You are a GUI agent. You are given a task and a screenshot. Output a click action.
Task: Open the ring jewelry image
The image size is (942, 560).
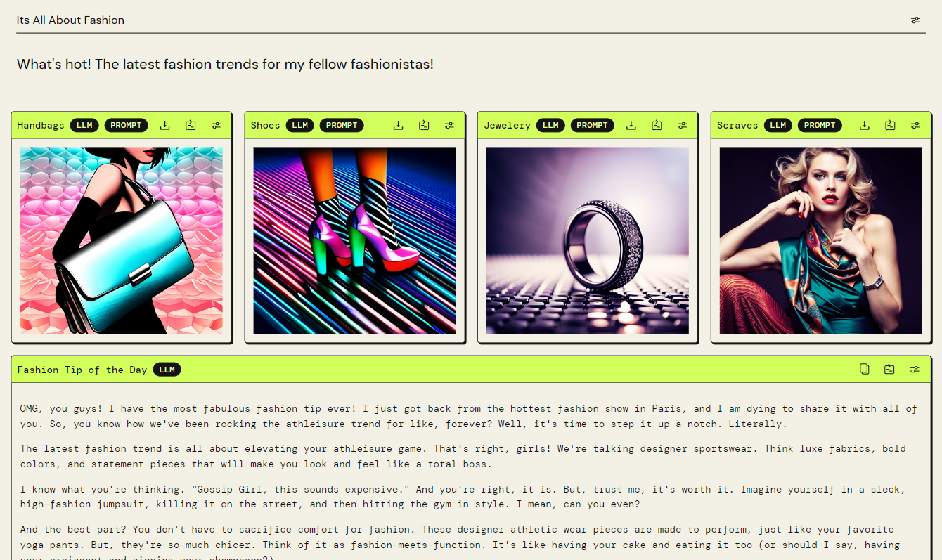[588, 240]
